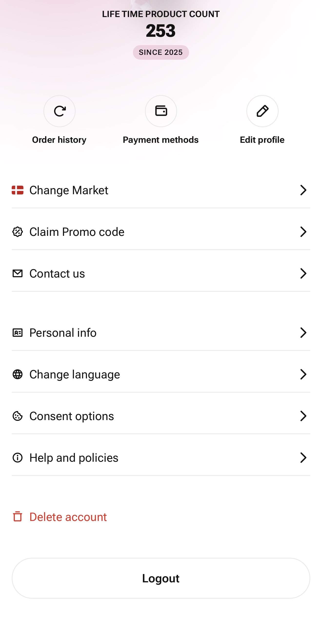
Task: Click the Help and policies info icon
Action: tap(18, 458)
